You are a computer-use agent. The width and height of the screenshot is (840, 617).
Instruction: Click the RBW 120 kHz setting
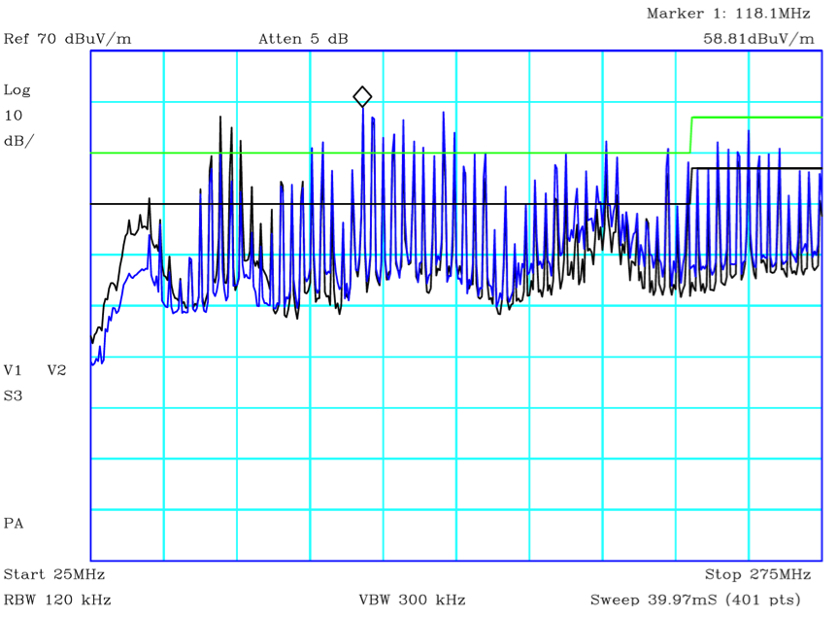[x=57, y=599]
